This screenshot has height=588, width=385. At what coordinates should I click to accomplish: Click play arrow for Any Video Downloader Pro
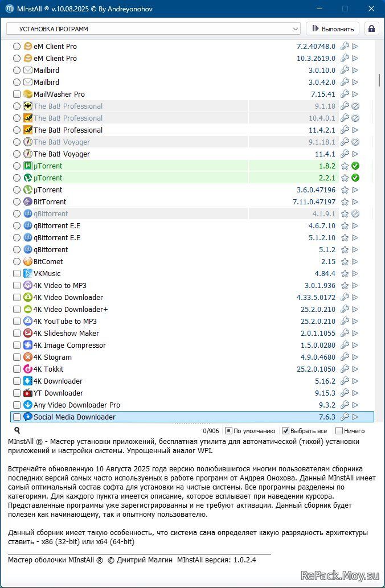(355, 405)
